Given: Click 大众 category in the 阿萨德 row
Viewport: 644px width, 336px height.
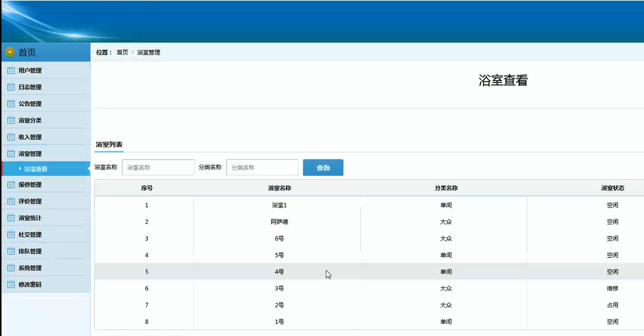Looking at the screenshot, I should [x=446, y=222].
